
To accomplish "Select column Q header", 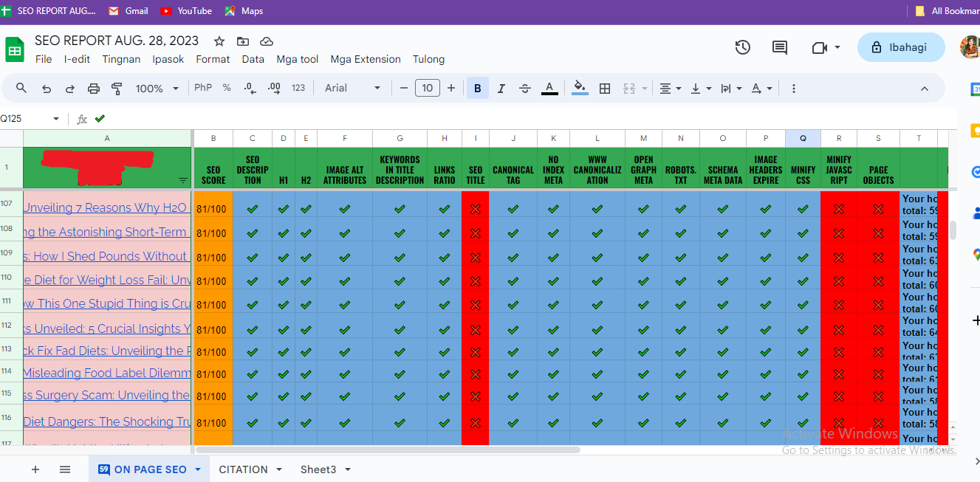I will point(803,138).
